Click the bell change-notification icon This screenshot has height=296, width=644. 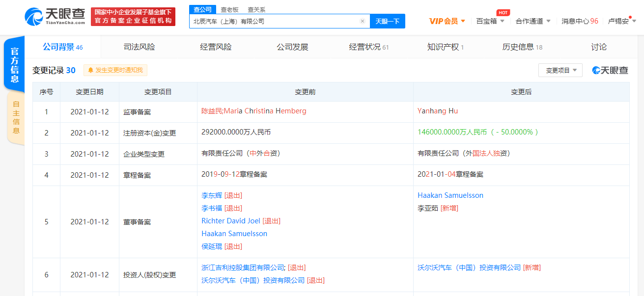click(90, 70)
